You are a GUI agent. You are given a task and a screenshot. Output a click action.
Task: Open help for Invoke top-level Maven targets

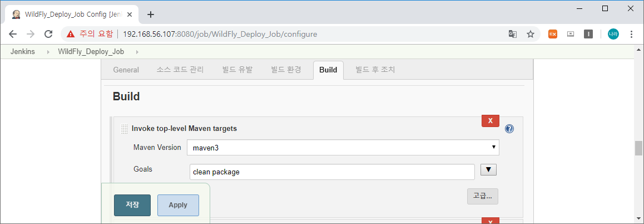(x=509, y=129)
